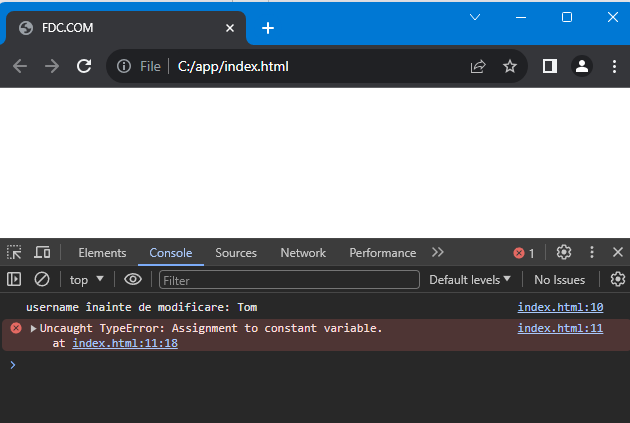This screenshot has width=630, height=423.
Task: Toggle the device toolbar icon
Action: coord(42,253)
